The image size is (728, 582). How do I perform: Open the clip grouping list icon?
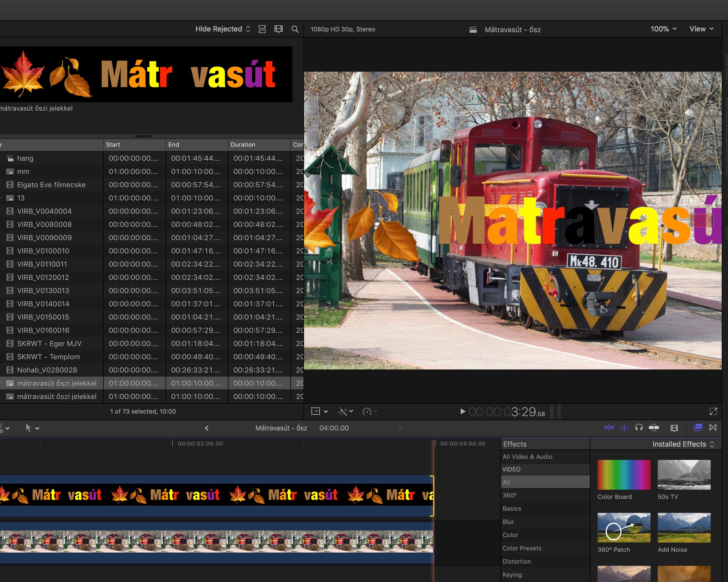click(x=262, y=29)
